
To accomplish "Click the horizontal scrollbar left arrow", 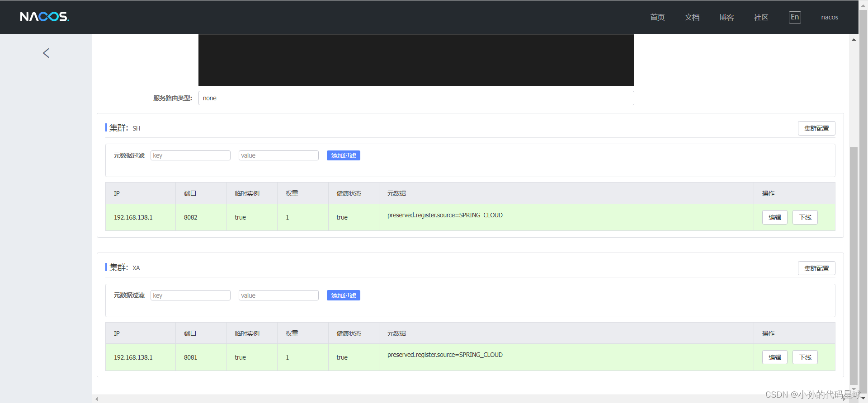I will (97, 399).
